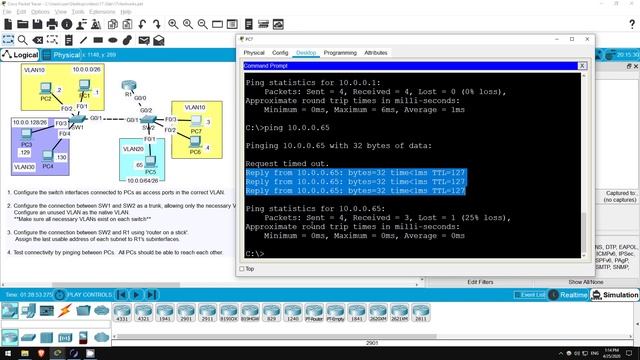640x360 pixels.
Task: Zoom out with the magnifier minus icon
Action: (202, 24)
